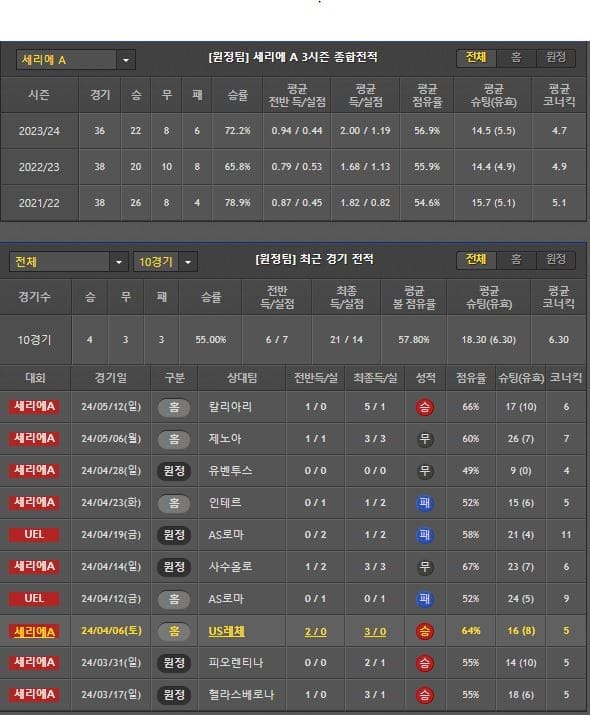Screen dimensions: 590x715
Task: Click the 유벤투스 opponent name
Action: pyautogui.click(x=230, y=471)
